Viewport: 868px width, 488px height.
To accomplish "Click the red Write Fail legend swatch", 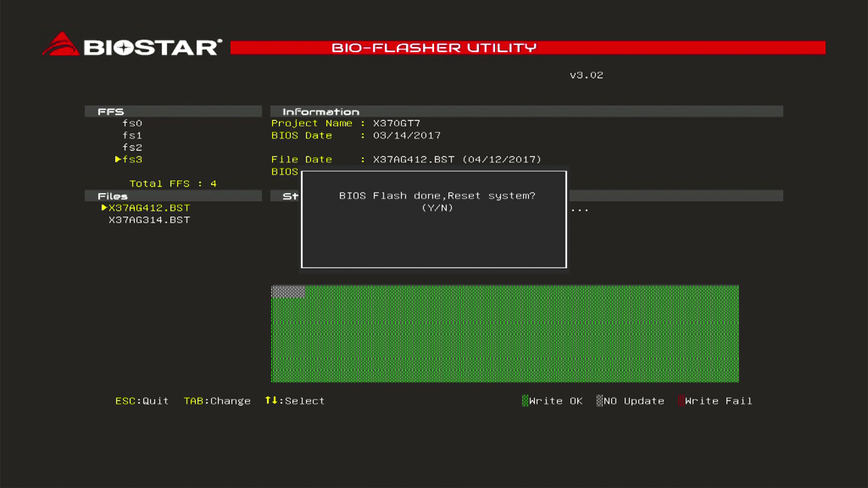I will click(x=681, y=401).
